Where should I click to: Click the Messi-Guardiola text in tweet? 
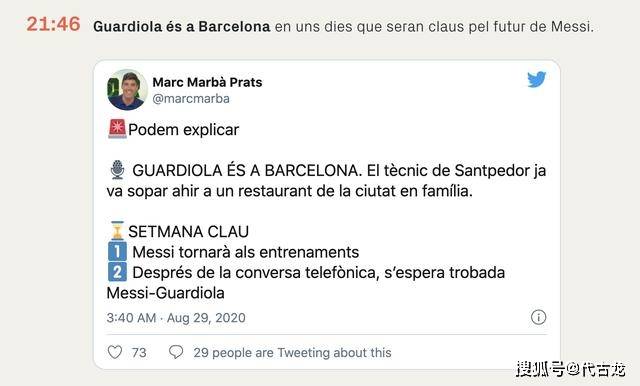(x=165, y=293)
